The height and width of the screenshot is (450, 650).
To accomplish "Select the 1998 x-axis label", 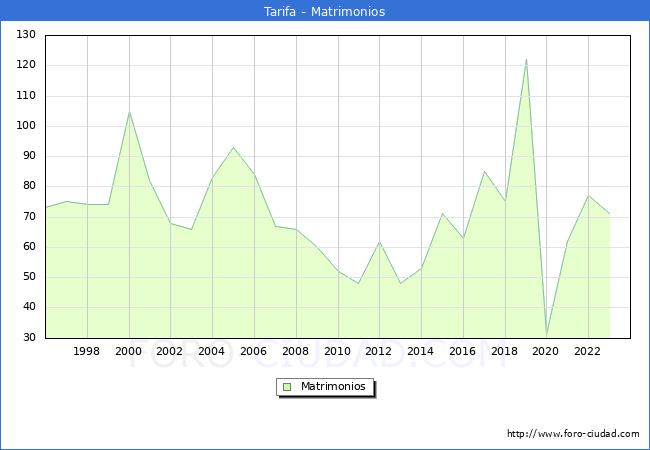I will pyautogui.click(x=87, y=351).
